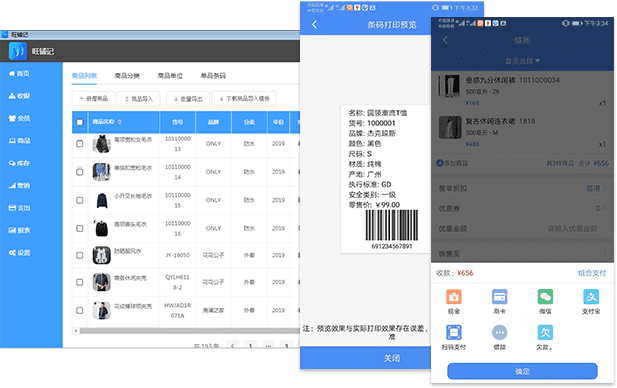Tick the checkbox for item JY-19050
This screenshot has height=388, width=617.
coord(79,255)
